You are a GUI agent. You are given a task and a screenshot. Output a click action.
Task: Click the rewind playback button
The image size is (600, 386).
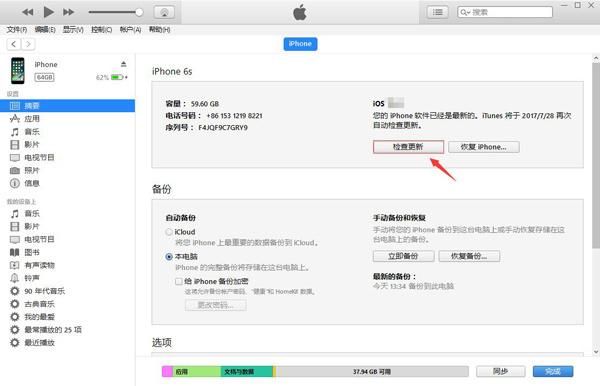coord(28,12)
